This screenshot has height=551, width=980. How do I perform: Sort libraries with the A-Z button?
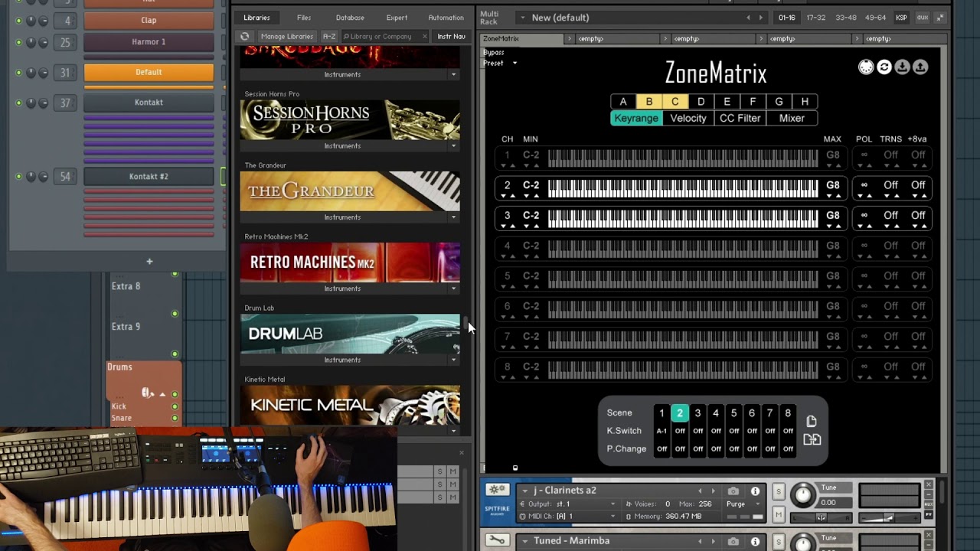coord(329,36)
